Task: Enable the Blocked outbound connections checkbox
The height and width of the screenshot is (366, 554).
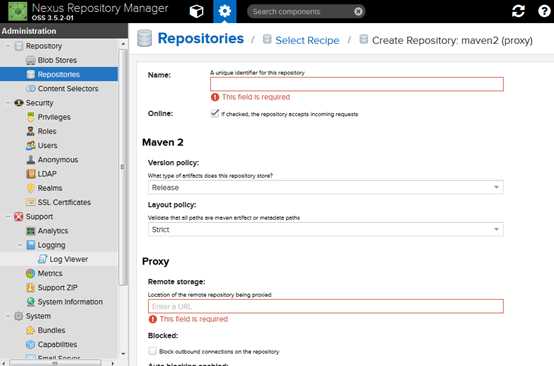Action: [152, 351]
